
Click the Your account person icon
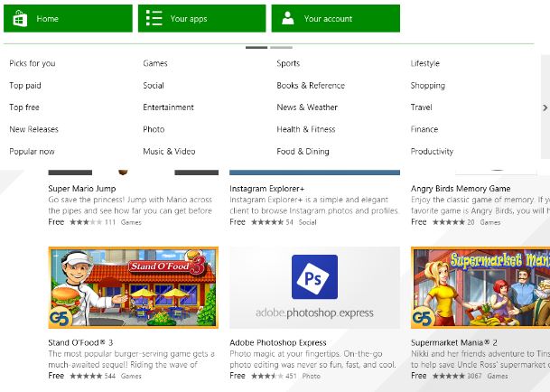coord(287,18)
